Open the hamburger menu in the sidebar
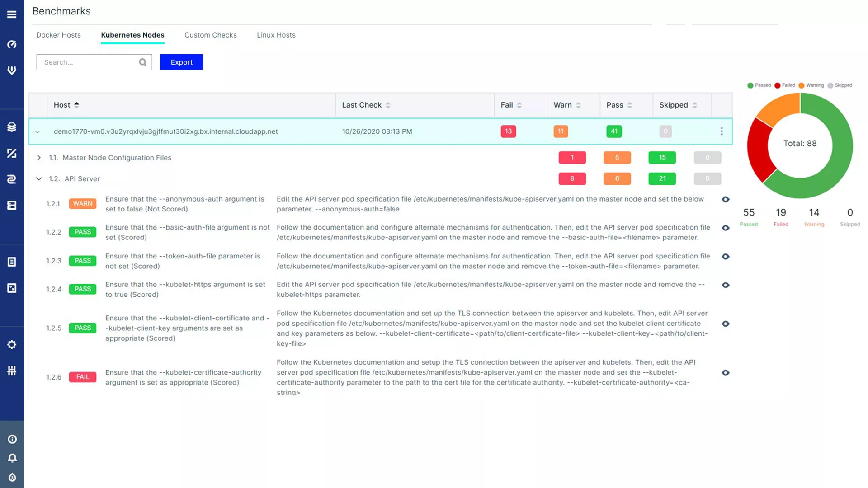 point(12,14)
